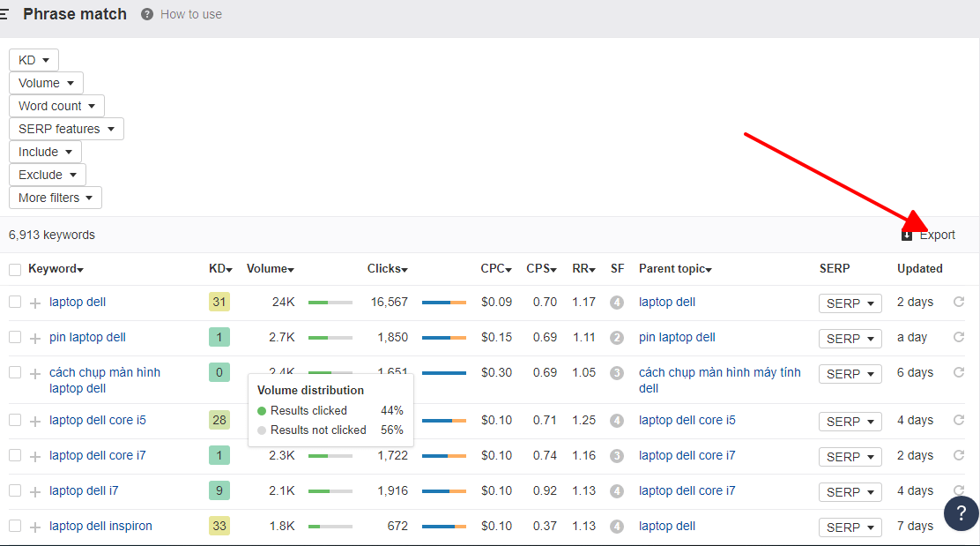Sort table by Clicks column
This screenshot has height=546, width=980.
[388, 269]
